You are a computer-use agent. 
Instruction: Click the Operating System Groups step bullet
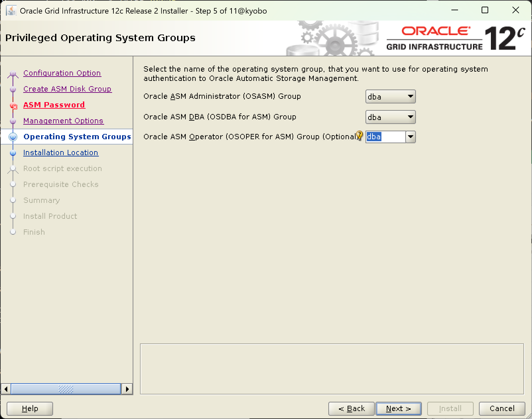click(x=13, y=137)
